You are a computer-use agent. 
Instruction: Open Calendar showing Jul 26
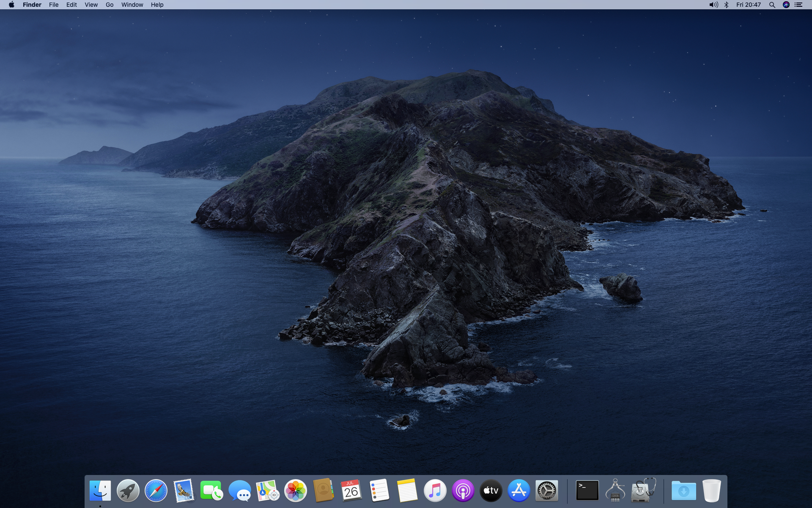351,491
